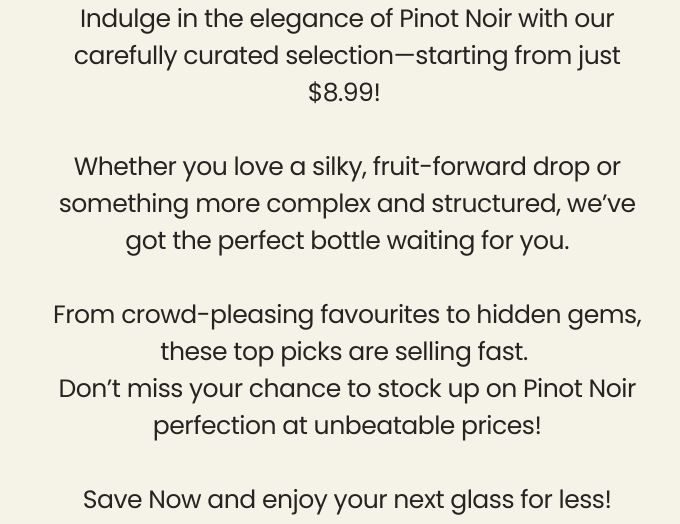Viewport: 680px width, 524px height.
Task: Select "carefully curated selection" phrase
Action: [x=234, y=56]
